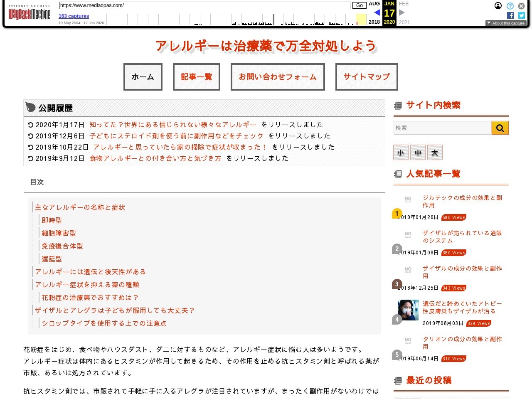Image resolution: width=532 pixels, height=399 pixels.
Task: Click the 163 captures link
Action: (x=74, y=16)
